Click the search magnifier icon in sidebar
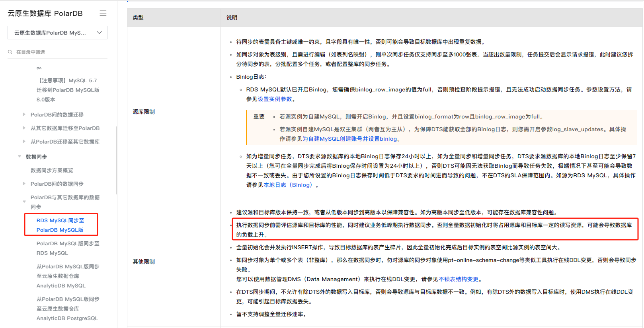This screenshot has height=328, width=644. [10, 52]
